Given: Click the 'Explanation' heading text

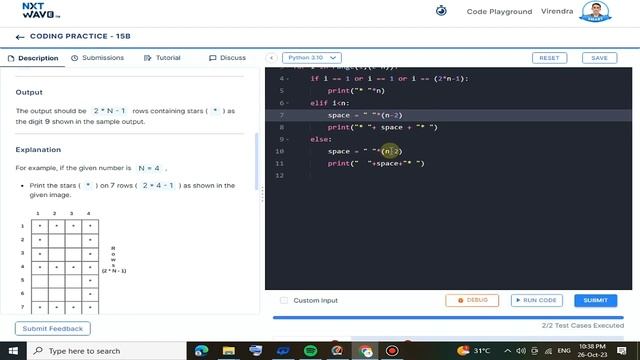Looking at the screenshot, I should pyautogui.click(x=38, y=150).
